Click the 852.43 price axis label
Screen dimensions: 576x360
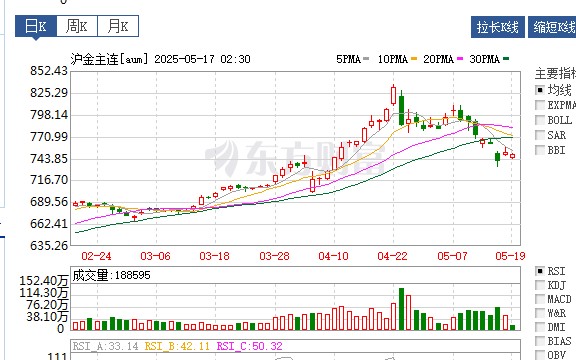[49, 71]
